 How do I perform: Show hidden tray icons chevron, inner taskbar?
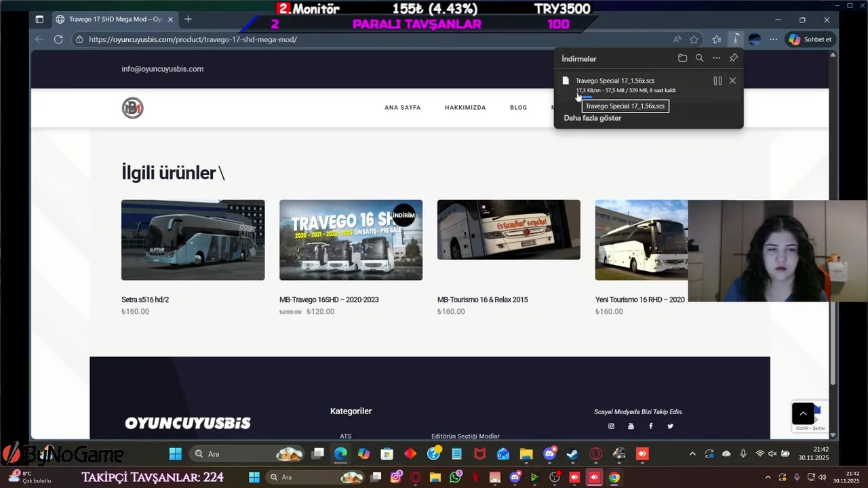692,453
